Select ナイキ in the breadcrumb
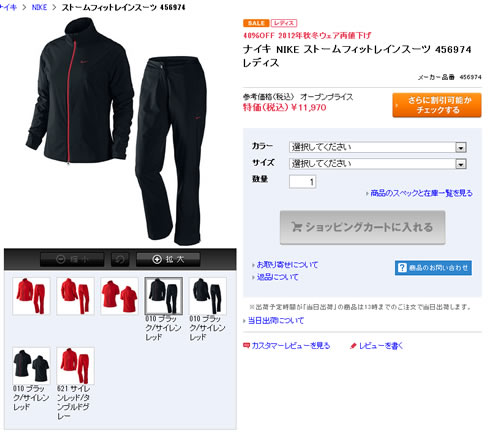492x433 pixels. (x=8, y=7)
